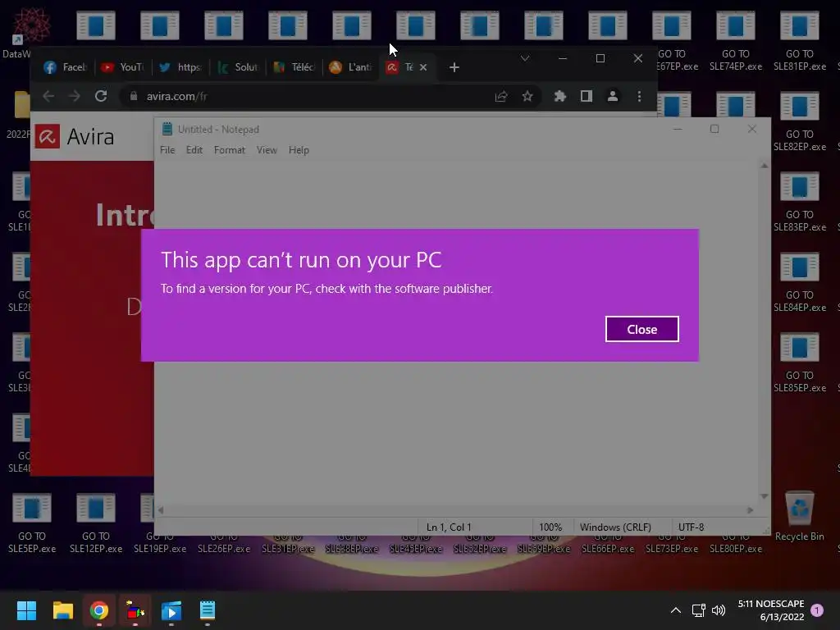Open clock showing 5:11 NOESCAPE
The image size is (840, 630).
point(771,610)
